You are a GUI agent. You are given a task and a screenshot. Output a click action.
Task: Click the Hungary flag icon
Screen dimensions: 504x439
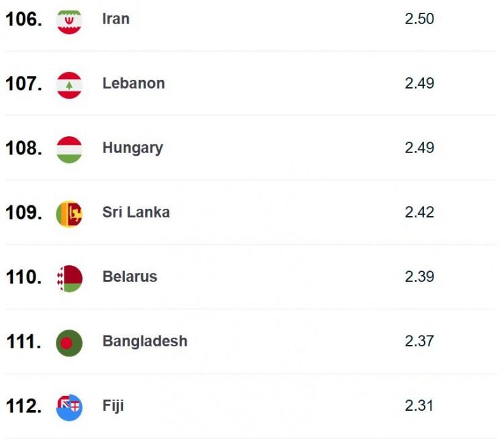(69, 150)
